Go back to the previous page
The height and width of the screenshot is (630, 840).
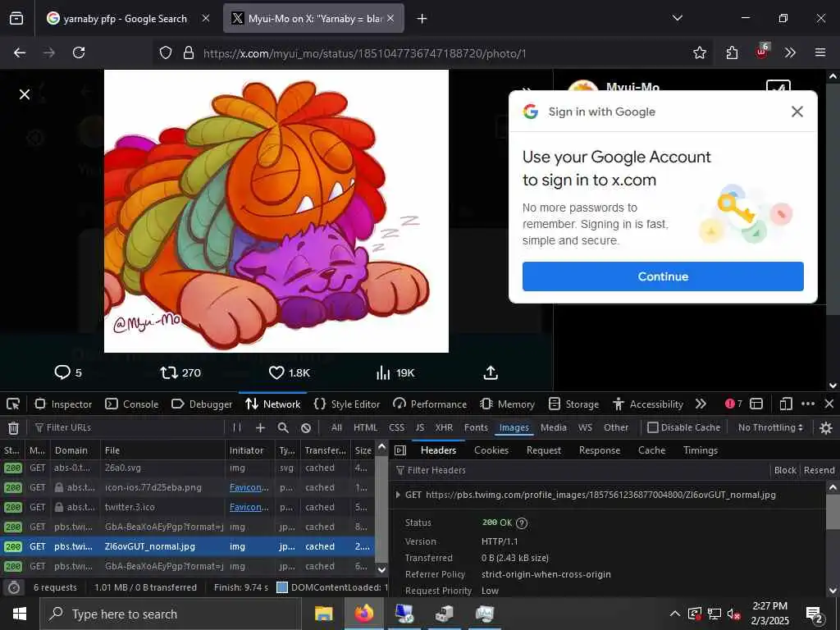pos(20,52)
